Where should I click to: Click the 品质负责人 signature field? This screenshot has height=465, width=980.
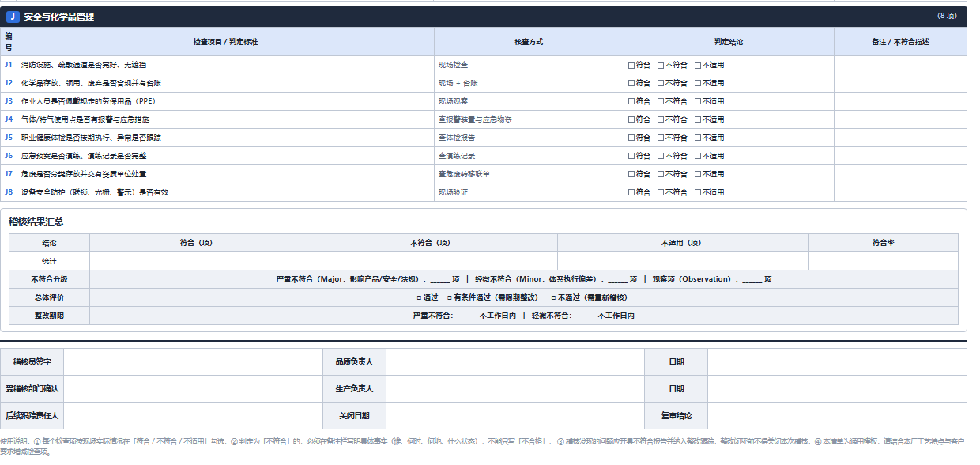coord(515,362)
